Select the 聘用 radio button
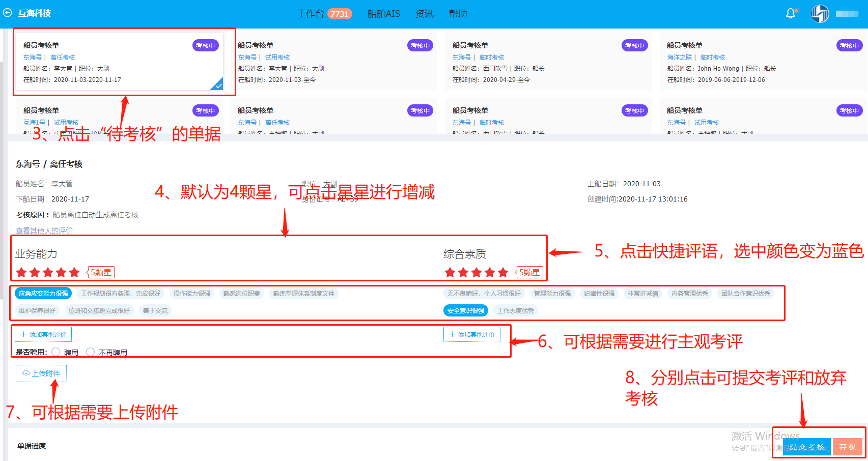Screen dimensions: 868x461 [x=56, y=352]
